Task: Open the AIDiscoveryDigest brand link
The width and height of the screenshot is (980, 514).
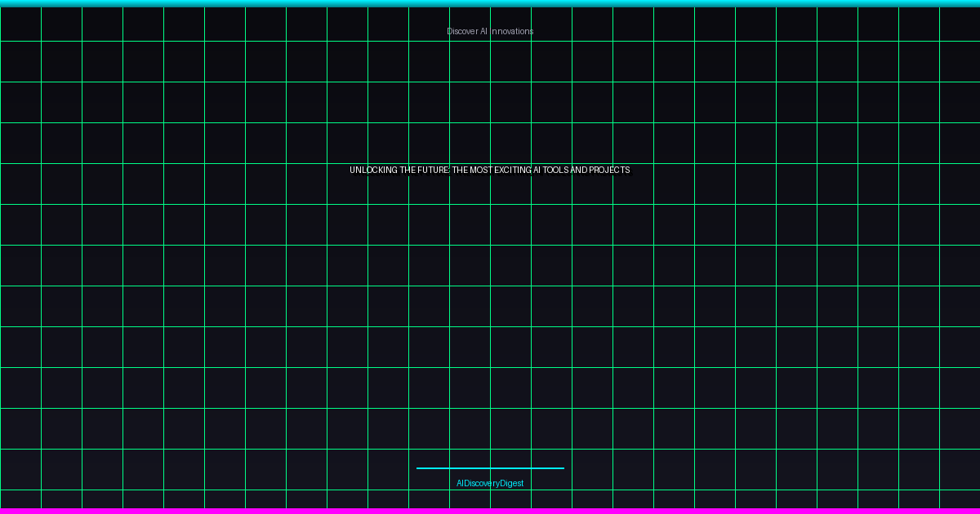Action: [x=490, y=483]
